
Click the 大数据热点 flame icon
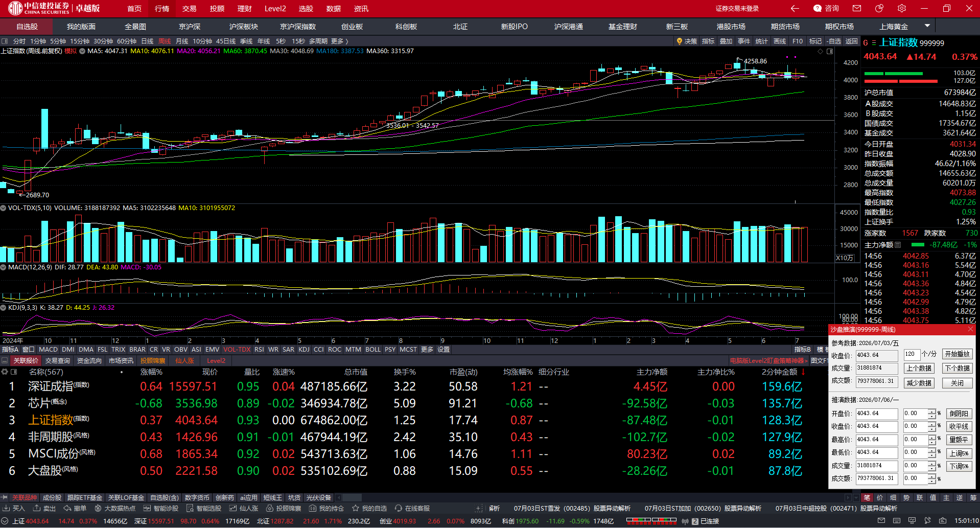point(98,508)
